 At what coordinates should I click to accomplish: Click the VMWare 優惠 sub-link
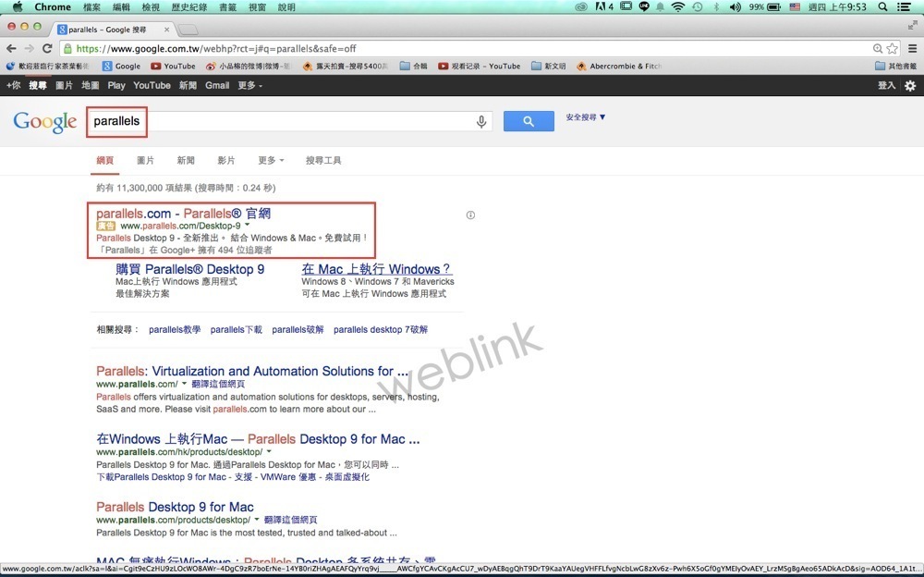[288, 477]
